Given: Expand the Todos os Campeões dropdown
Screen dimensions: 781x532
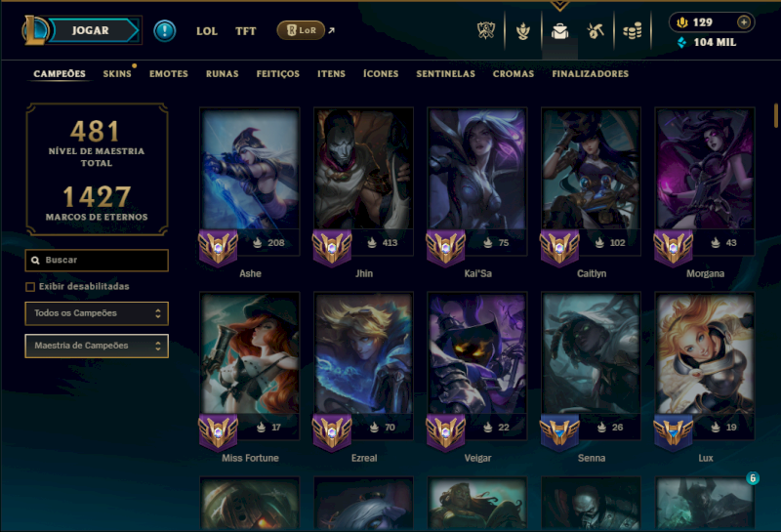Looking at the screenshot, I should pyautogui.click(x=97, y=313).
